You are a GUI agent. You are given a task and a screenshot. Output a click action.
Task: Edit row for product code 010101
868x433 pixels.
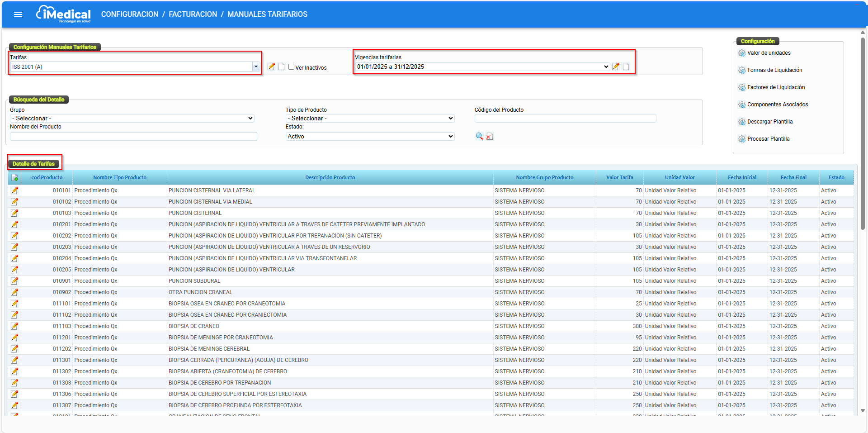[x=15, y=190]
